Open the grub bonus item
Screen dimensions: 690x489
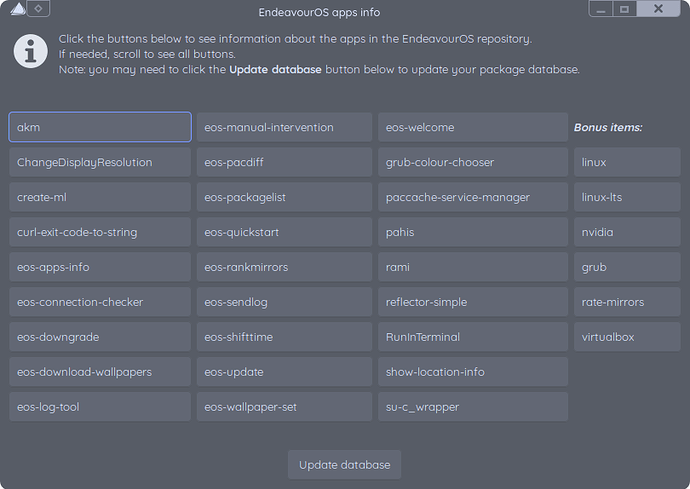627,267
